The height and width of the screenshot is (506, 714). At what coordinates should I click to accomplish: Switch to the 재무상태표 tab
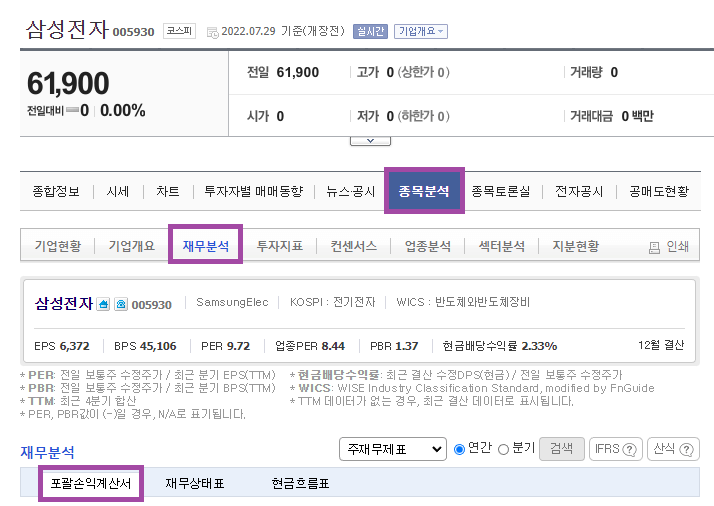coord(194,483)
